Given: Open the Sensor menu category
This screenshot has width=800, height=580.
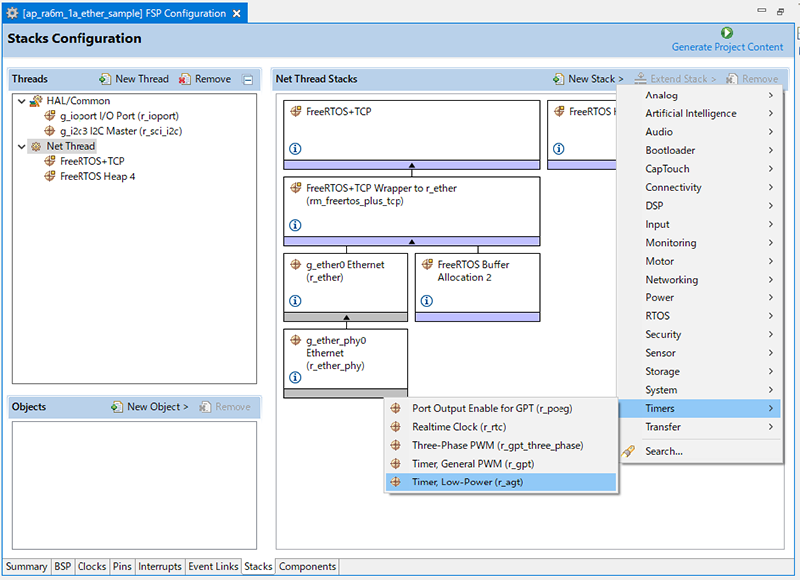Looking at the screenshot, I should tap(700, 353).
